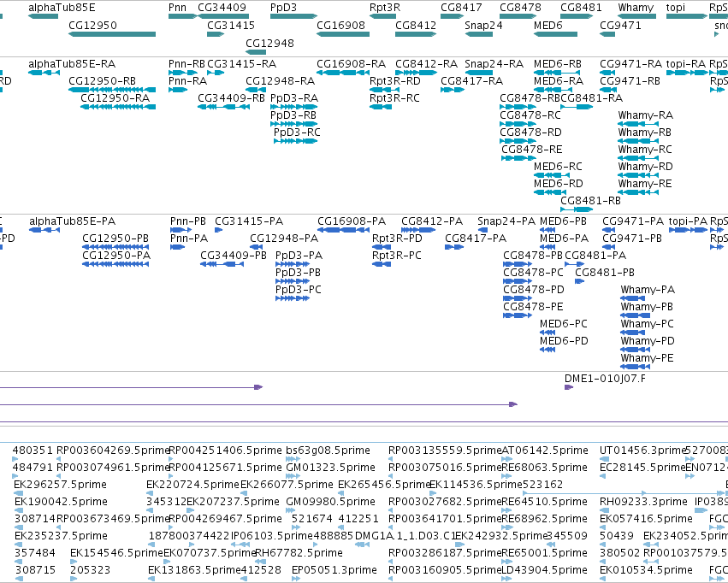Select protein Snap24-PA
728x583 pixels.
coord(506,221)
